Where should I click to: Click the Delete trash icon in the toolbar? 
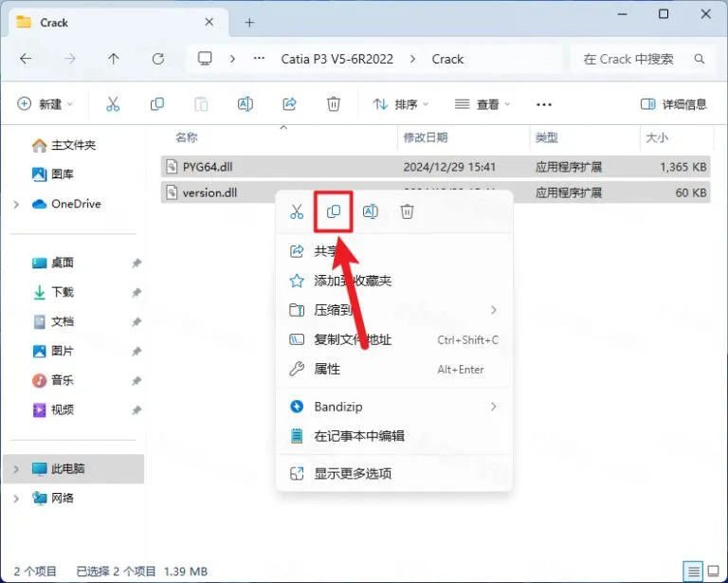point(334,104)
